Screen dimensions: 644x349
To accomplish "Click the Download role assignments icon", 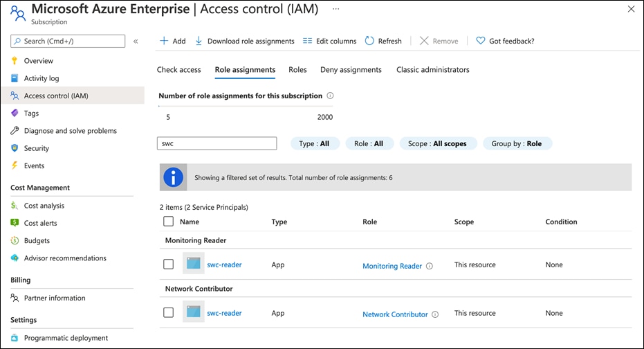I will 199,41.
